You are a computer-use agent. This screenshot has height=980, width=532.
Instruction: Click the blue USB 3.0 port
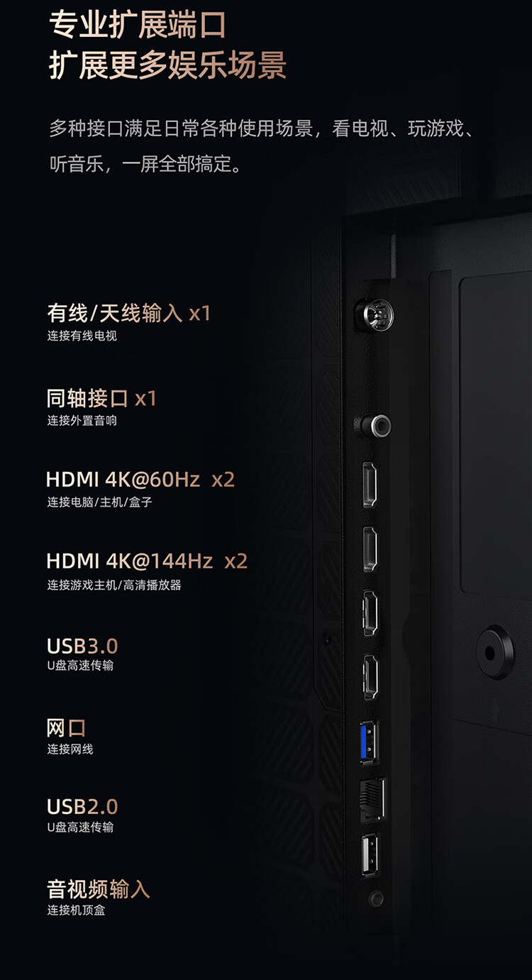point(369,741)
